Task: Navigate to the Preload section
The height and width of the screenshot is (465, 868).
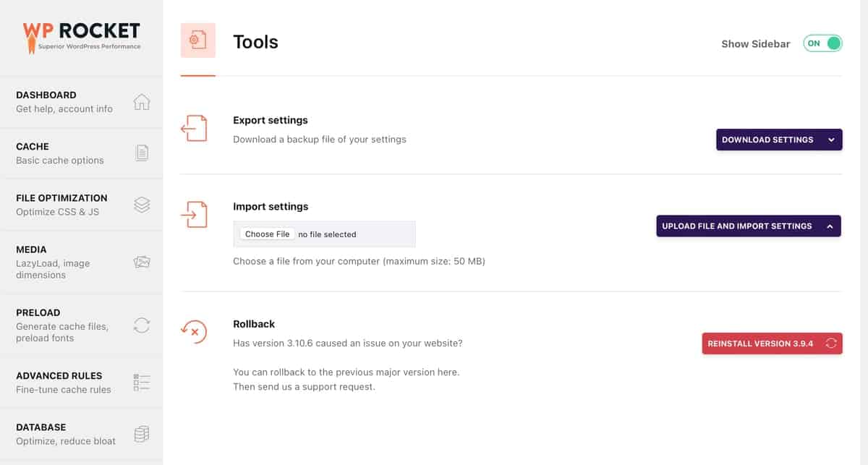Action: (x=81, y=325)
